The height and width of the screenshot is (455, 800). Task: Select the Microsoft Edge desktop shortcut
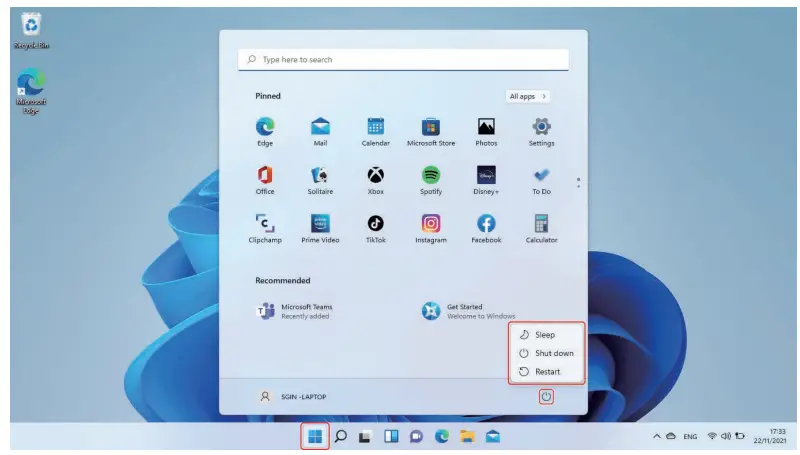pyautogui.click(x=31, y=91)
